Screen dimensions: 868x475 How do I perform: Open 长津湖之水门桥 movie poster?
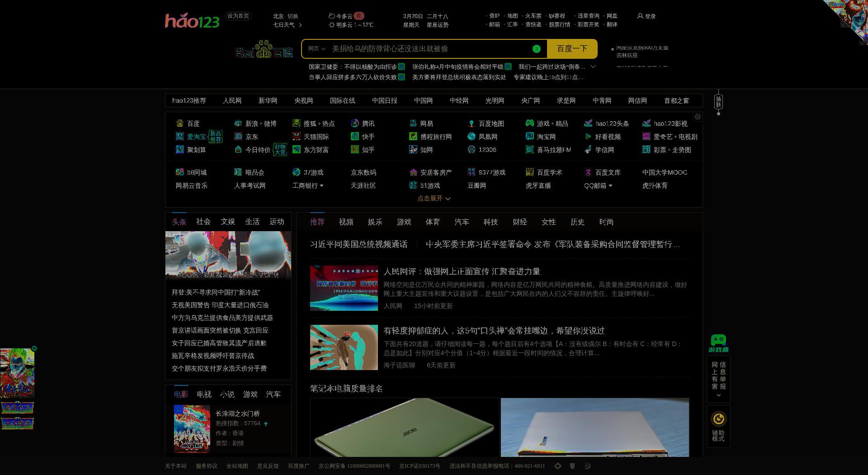[192, 429]
